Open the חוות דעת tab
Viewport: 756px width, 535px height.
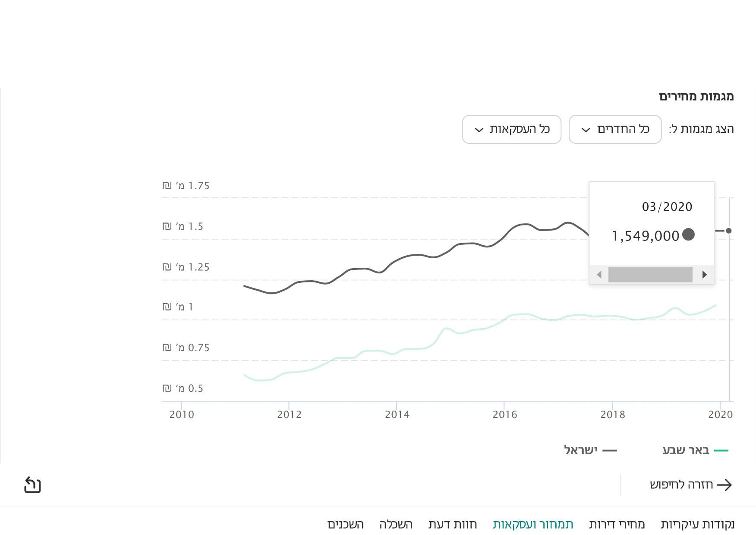452,524
